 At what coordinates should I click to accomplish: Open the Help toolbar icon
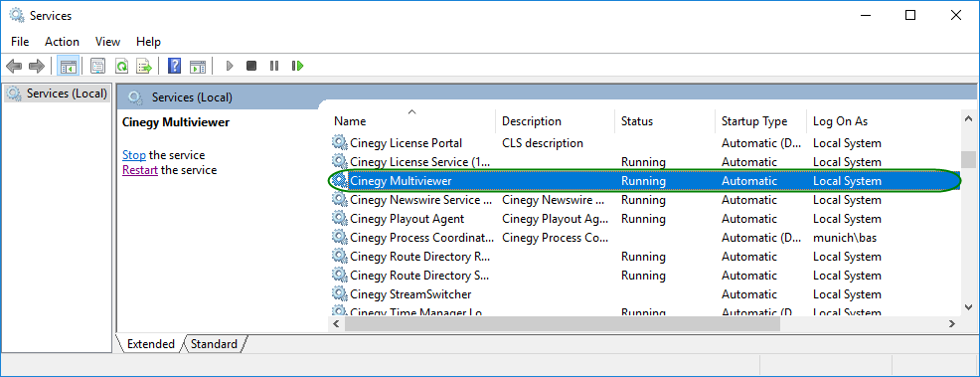tap(175, 66)
